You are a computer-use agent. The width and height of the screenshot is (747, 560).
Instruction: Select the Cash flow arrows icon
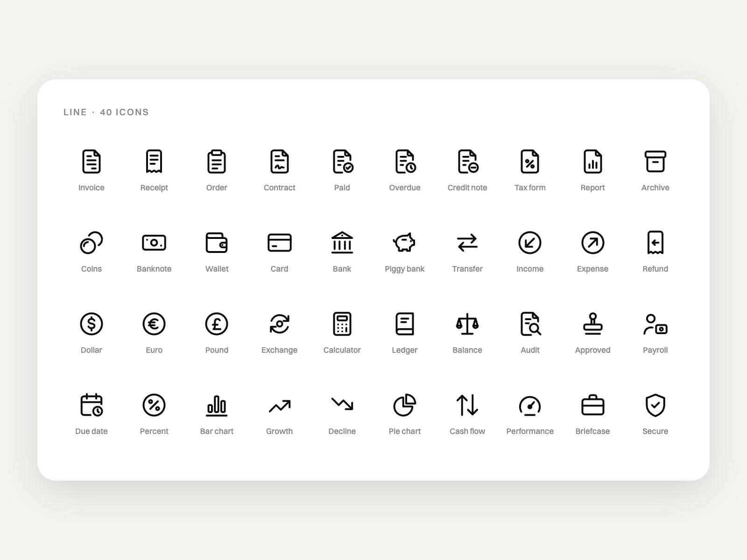[x=467, y=405]
